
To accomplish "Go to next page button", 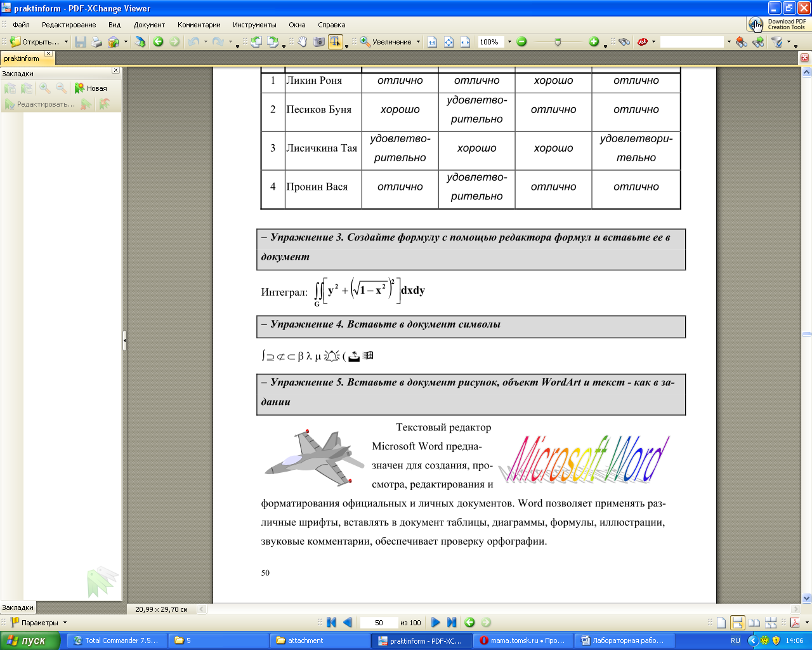I will [x=436, y=623].
